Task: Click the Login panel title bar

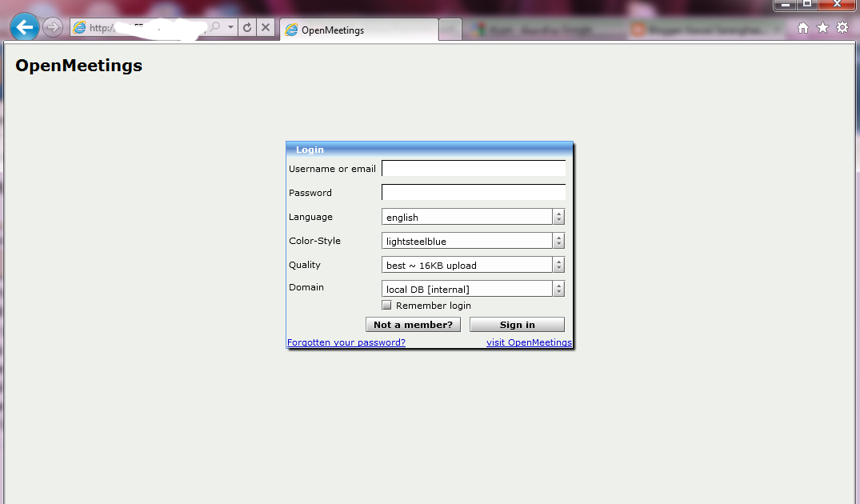Action: [x=430, y=149]
